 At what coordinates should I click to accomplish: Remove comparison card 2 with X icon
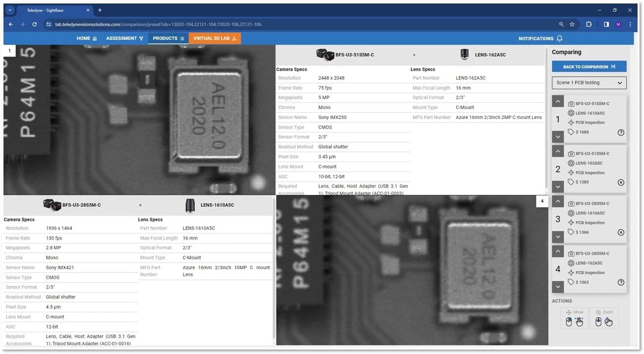click(x=621, y=182)
